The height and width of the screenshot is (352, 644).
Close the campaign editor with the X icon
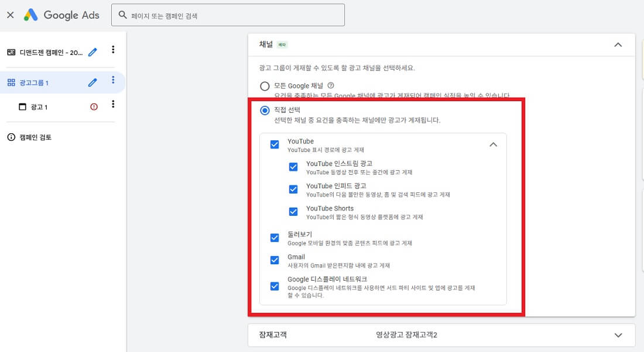tap(11, 15)
